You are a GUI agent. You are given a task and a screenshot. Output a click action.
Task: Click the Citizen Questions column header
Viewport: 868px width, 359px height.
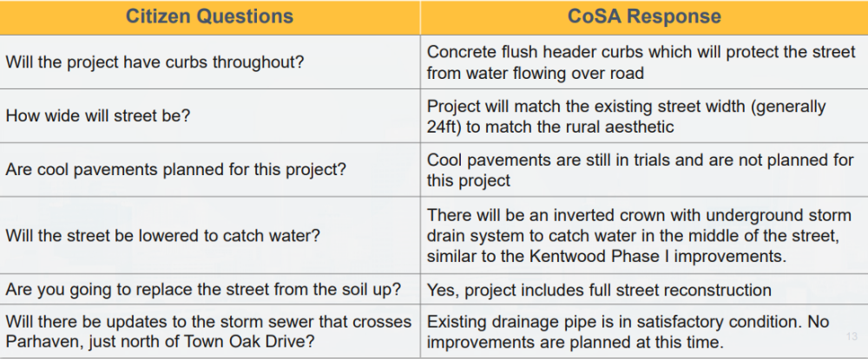pos(209,17)
